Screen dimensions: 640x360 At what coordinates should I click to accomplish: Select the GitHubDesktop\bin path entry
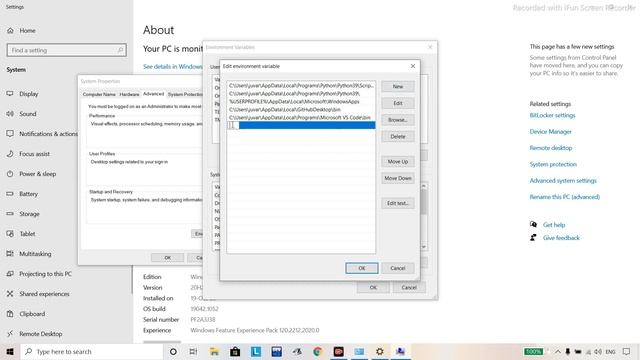(x=301, y=110)
